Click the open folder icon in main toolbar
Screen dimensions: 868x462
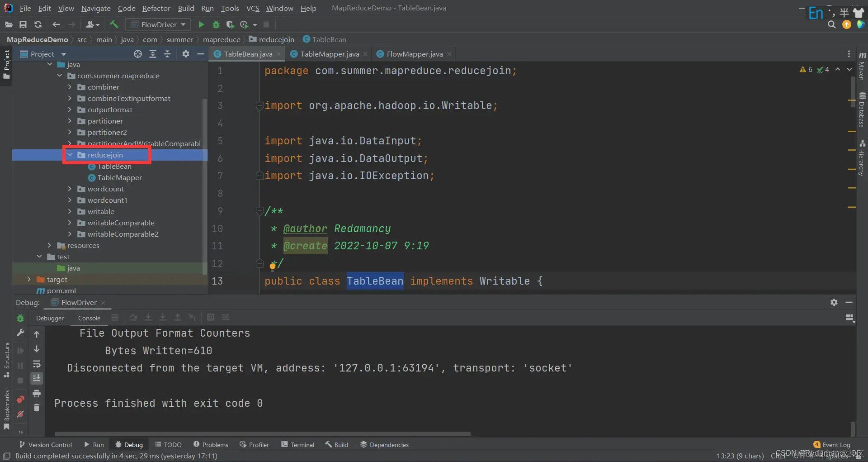[9, 24]
